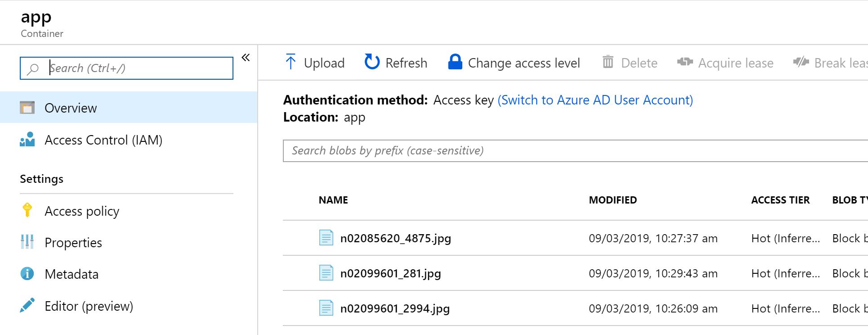The width and height of the screenshot is (868, 335).
Task: Switch to Azure AD User Account link
Action: 595,100
